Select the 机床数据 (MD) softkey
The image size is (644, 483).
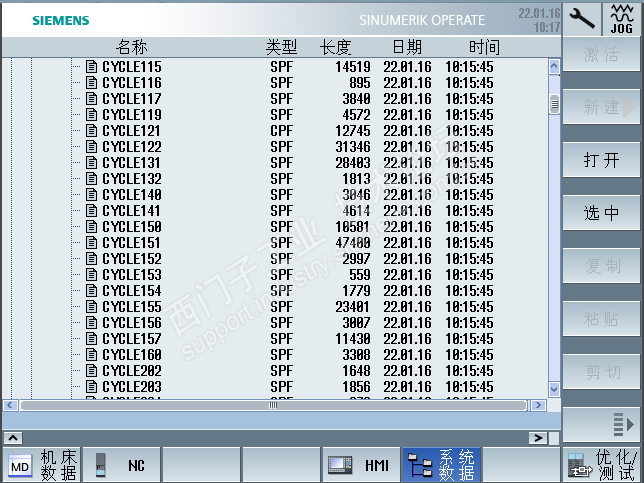pyautogui.click(x=42, y=465)
